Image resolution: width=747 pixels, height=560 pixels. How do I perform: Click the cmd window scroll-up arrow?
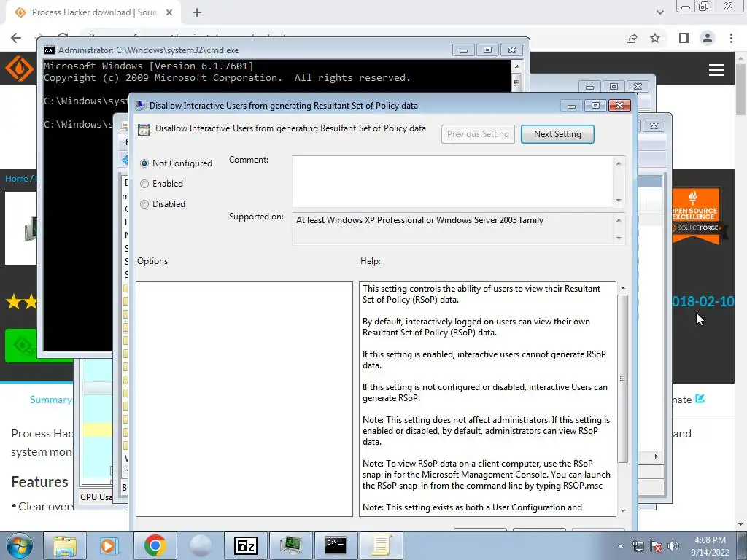[517, 66]
